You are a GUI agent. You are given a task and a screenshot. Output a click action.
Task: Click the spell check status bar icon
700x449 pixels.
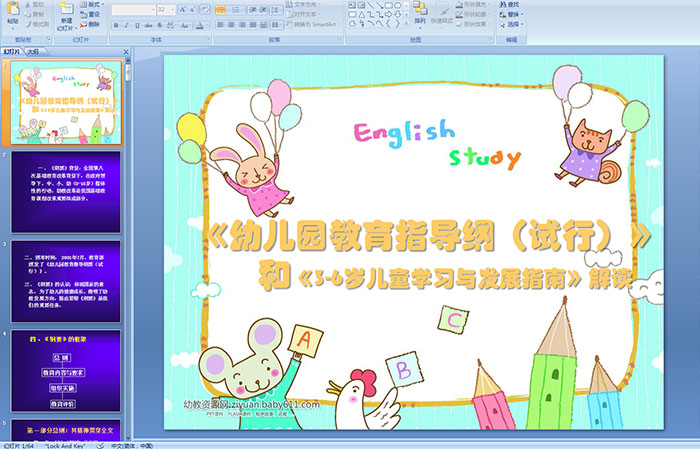coord(100,445)
